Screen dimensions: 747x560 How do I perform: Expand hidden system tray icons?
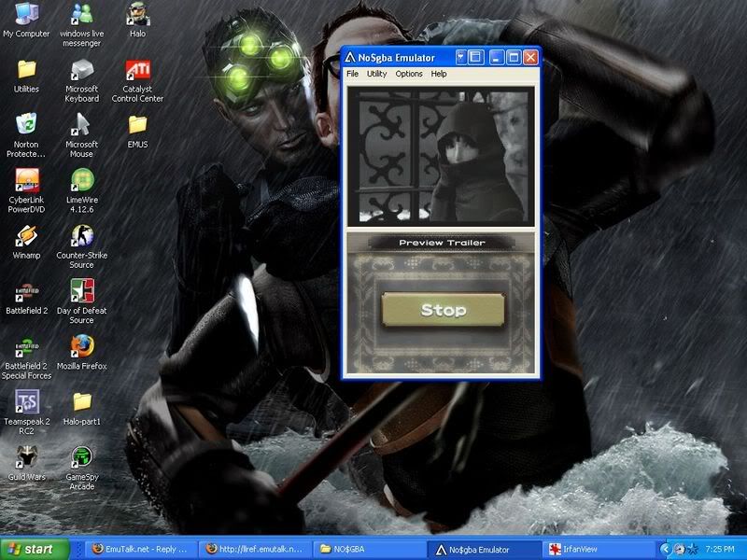[666, 550]
